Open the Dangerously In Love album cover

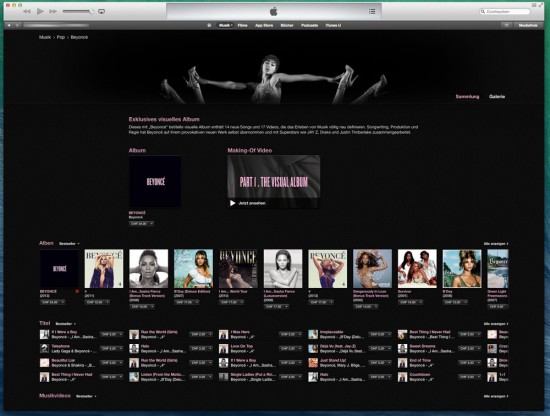point(373,269)
